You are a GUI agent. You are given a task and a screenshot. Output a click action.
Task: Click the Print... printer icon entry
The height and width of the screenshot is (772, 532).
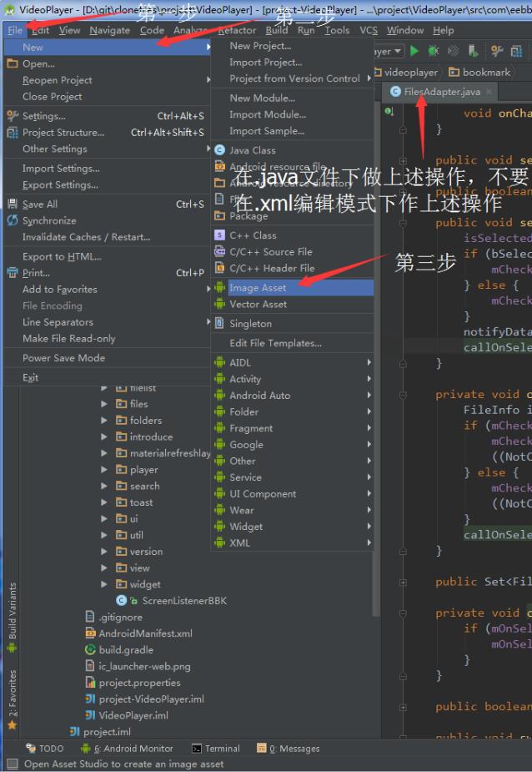coord(13,272)
